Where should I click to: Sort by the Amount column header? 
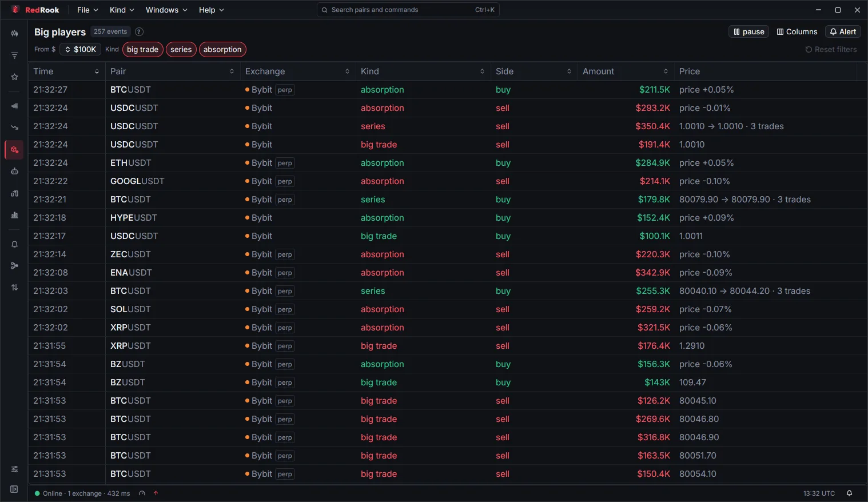point(626,71)
